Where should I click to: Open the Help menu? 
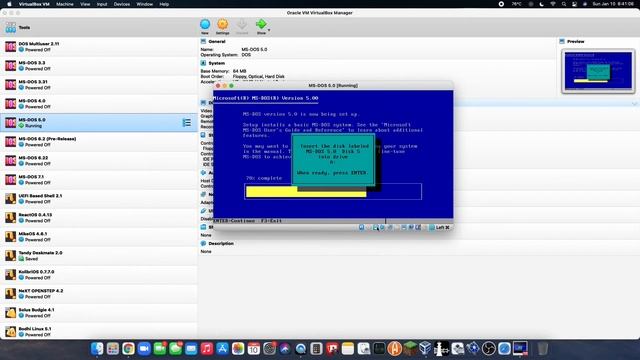tap(164, 4)
